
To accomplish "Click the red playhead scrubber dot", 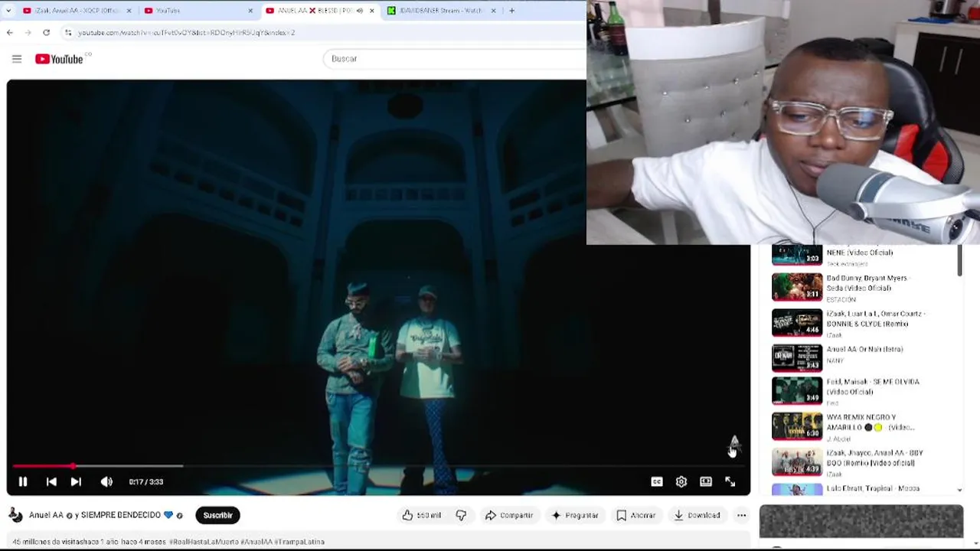I will click(x=73, y=465).
